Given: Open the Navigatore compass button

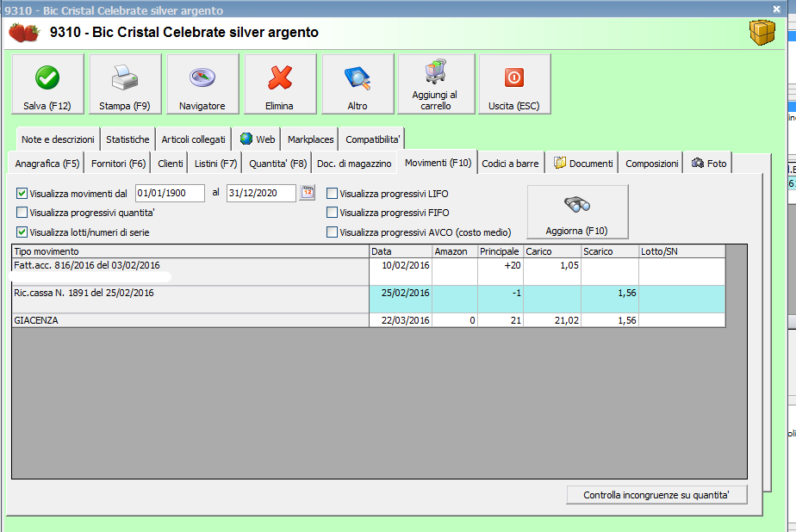Looking at the screenshot, I should 202,84.
